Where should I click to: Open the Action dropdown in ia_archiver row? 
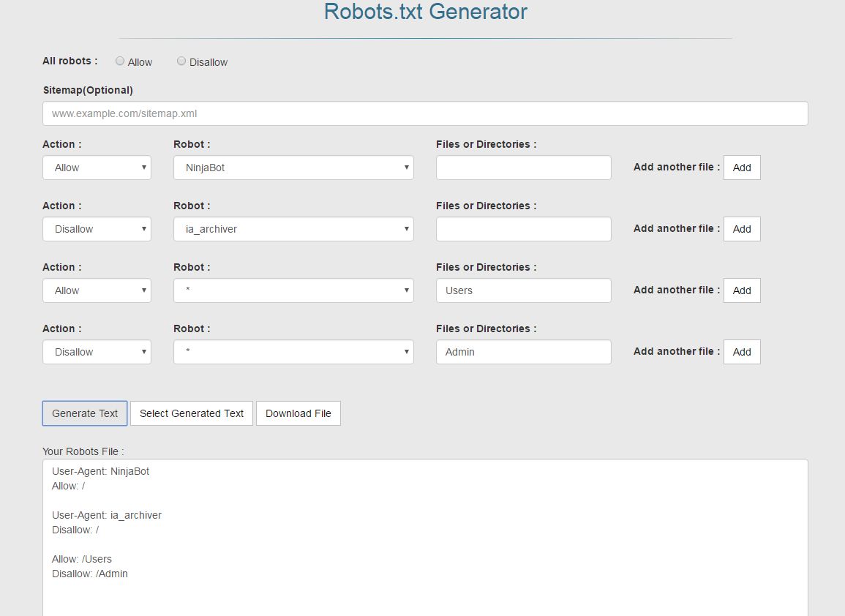click(97, 229)
